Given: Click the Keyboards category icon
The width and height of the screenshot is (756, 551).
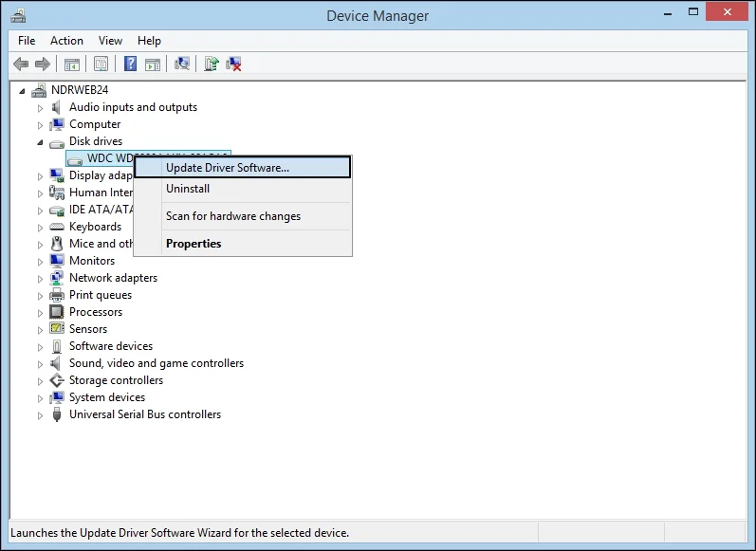Looking at the screenshot, I should coord(56,227).
